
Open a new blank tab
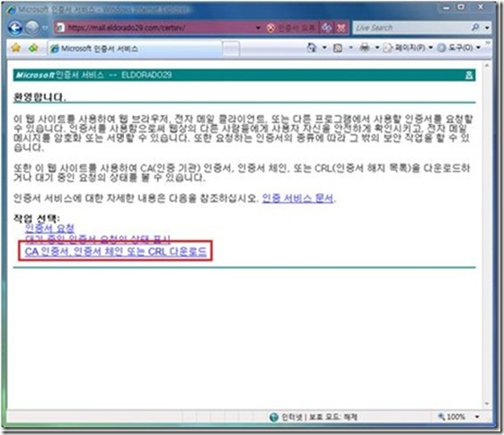[231, 49]
